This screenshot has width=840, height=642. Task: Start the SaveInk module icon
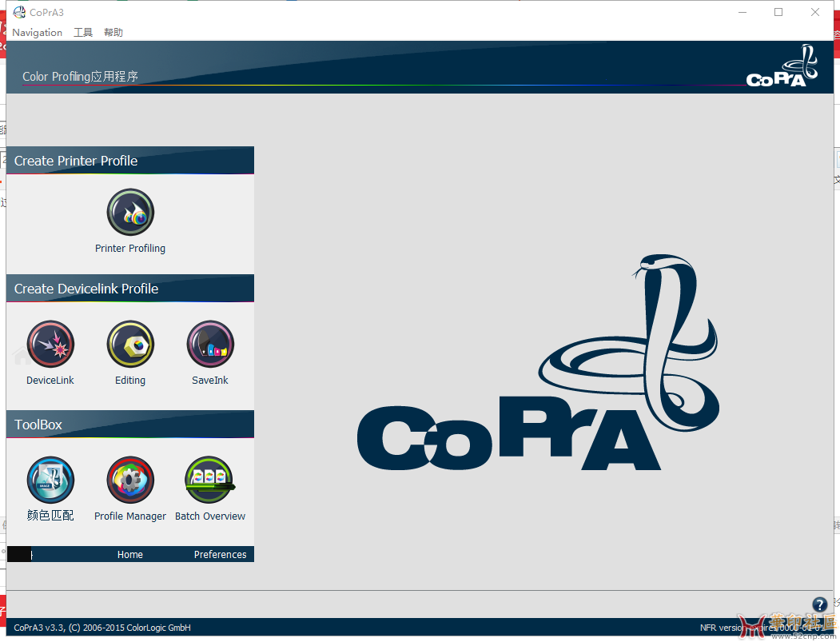click(210, 344)
